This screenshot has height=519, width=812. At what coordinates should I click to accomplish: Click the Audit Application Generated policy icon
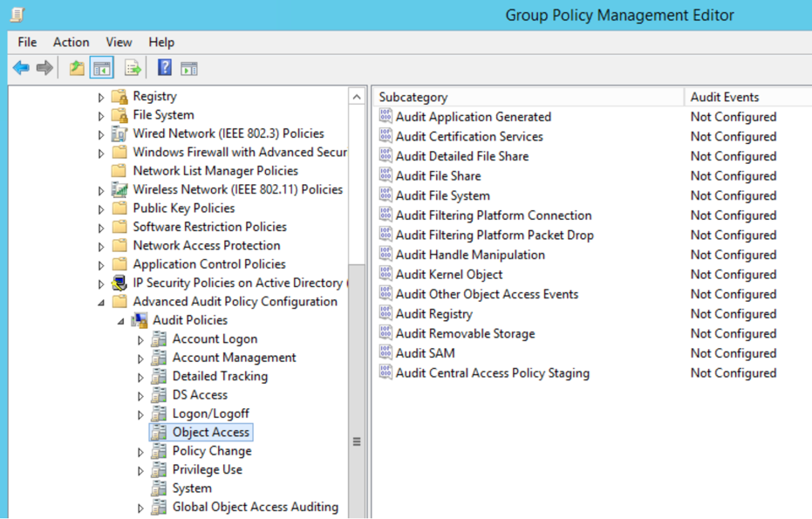[x=386, y=116]
